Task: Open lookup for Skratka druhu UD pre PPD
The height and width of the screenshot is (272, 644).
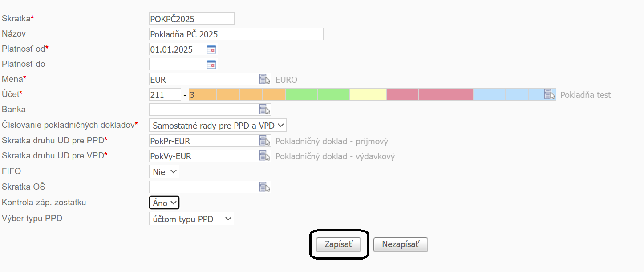Action: click(x=265, y=140)
